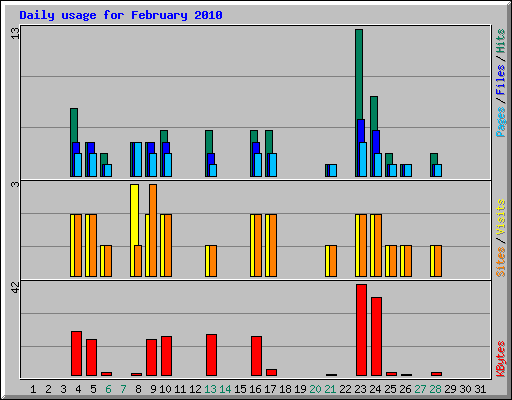Viewport: 512px width, 400px height.
Task: Click the red KBytes bar for day 23
Action: pos(361,330)
